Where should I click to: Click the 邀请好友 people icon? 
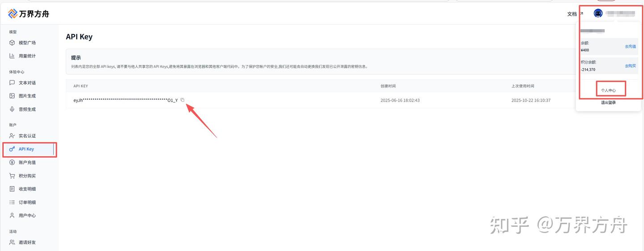tap(12, 242)
